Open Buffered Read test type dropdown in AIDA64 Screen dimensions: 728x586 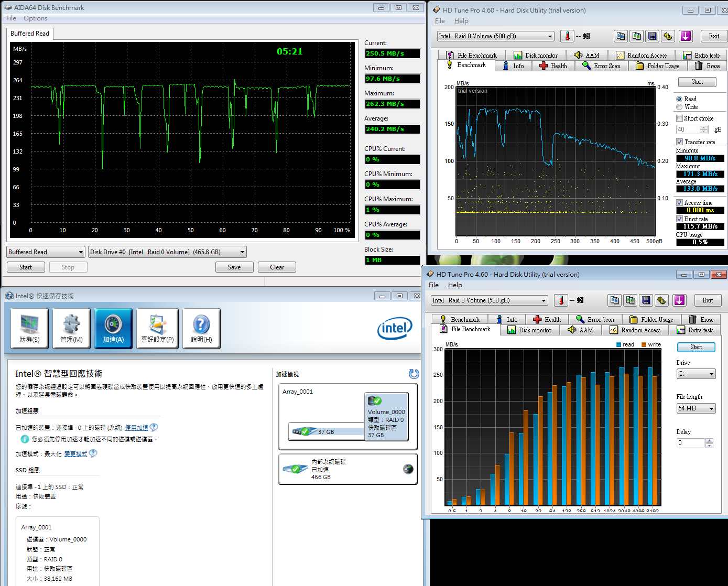click(46, 252)
